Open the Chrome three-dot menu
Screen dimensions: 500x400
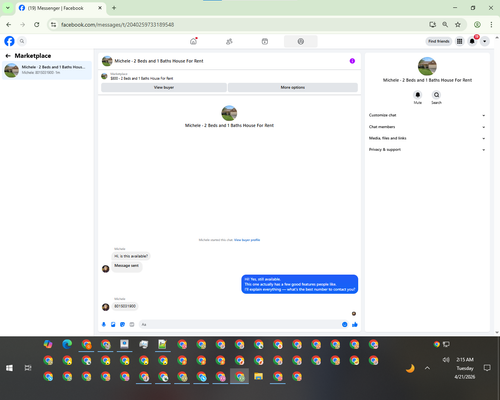point(491,24)
